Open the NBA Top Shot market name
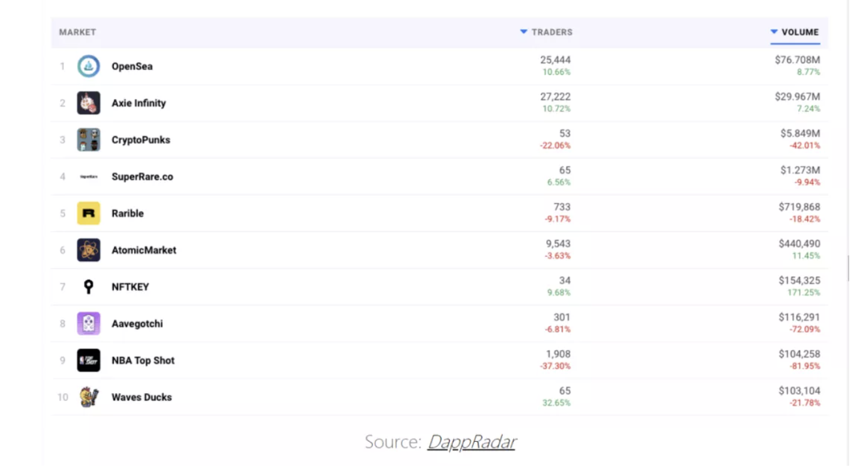Screen dimensions: 868x472 click(143, 361)
